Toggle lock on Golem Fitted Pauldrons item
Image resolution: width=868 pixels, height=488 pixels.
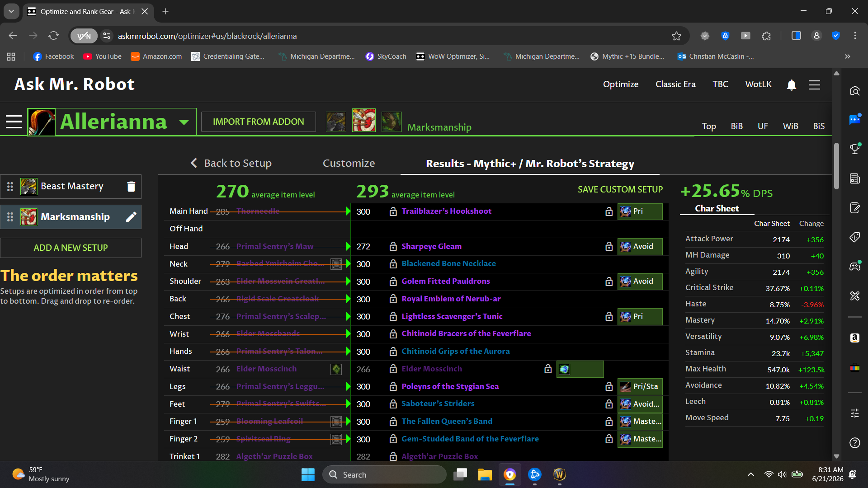coord(393,282)
